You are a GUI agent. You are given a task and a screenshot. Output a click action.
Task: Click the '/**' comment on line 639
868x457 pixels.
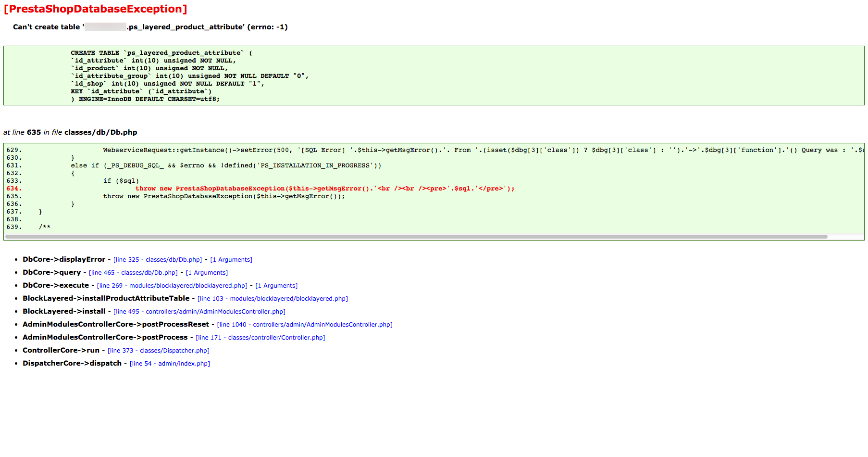pyautogui.click(x=45, y=227)
